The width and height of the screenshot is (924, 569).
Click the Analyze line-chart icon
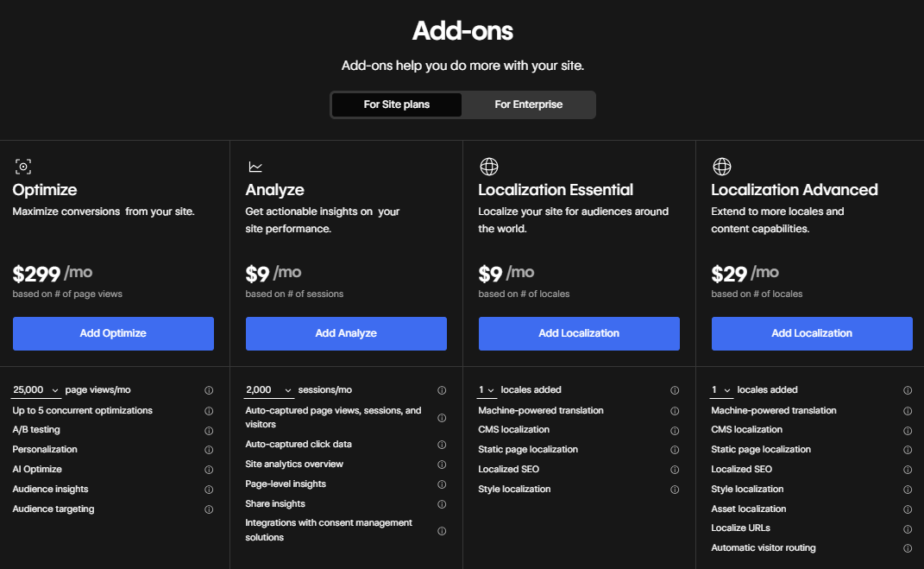point(255,166)
